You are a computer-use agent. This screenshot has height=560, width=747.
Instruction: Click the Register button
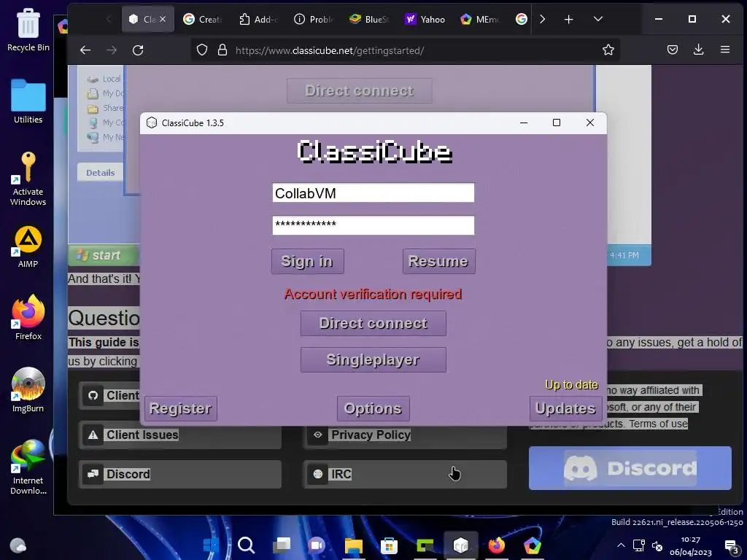tap(181, 408)
